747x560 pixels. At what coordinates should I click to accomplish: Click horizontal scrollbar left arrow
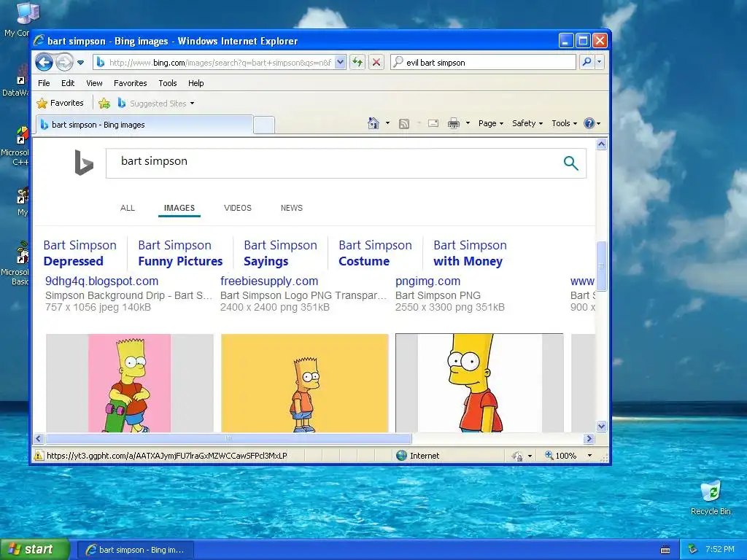(x=39, y=438)
